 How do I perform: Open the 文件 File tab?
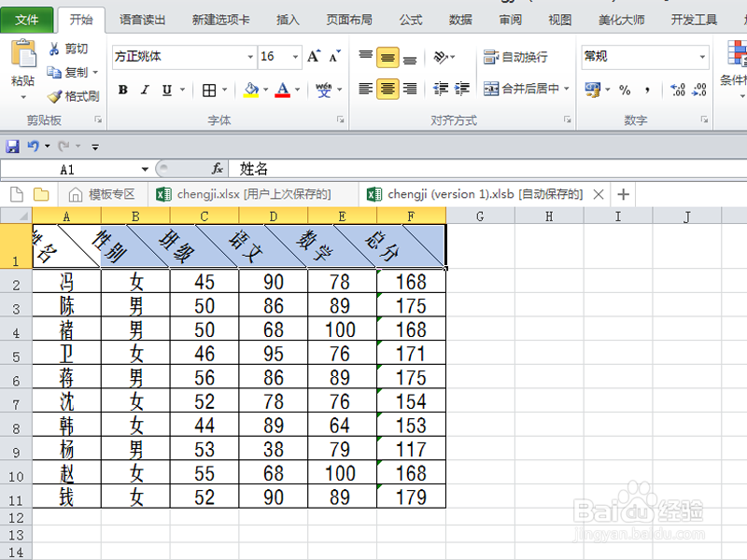click(x=27, y=20)
